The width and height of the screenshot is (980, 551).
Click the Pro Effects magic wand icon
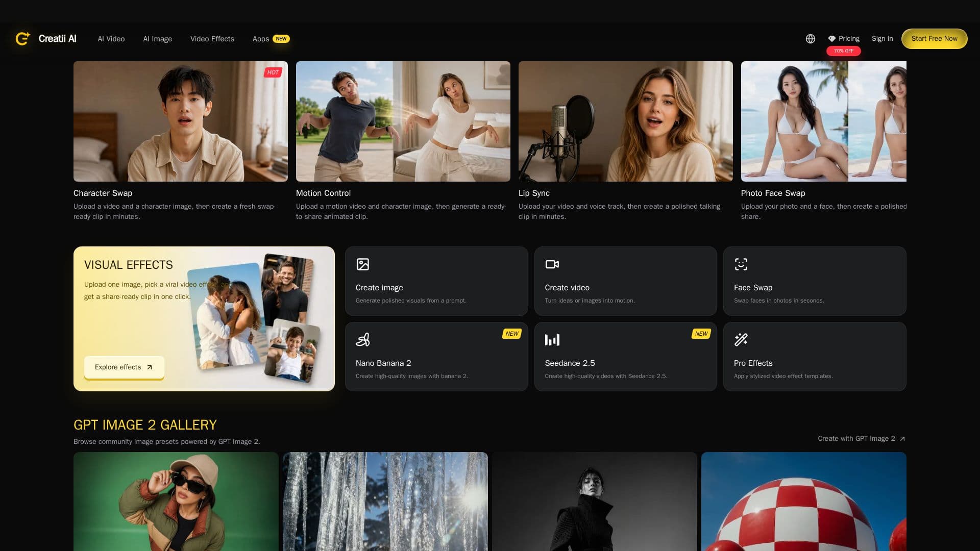741,340
